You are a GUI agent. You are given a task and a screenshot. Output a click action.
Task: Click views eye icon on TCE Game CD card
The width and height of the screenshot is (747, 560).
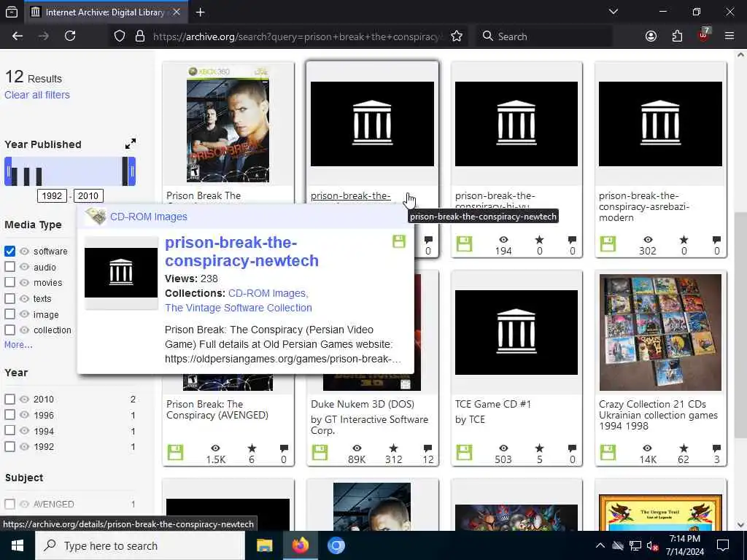click(503, 448)
